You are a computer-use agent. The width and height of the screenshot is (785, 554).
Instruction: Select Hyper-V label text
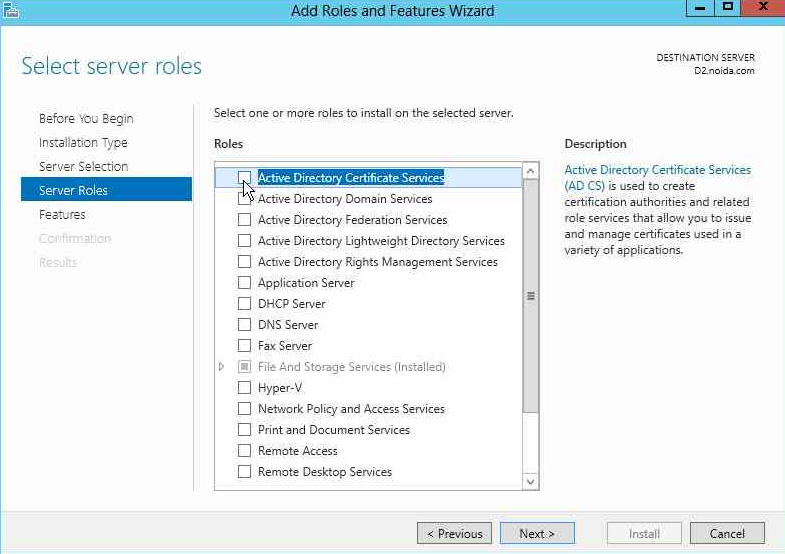point(280,388)
